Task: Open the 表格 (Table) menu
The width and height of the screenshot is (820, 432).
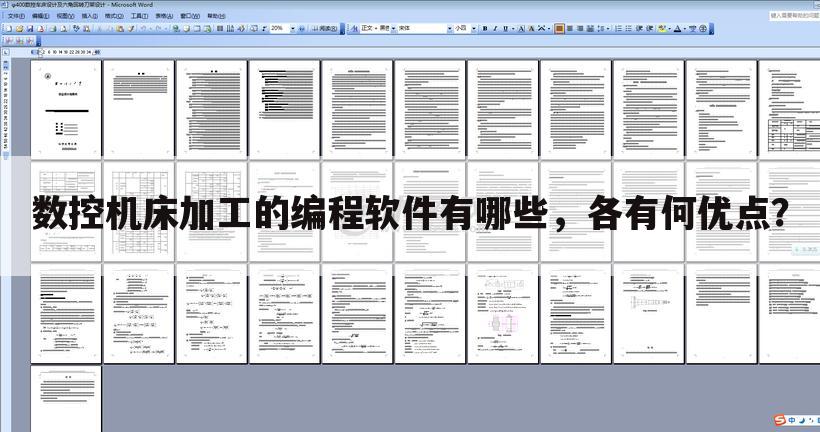Action: 164,16
